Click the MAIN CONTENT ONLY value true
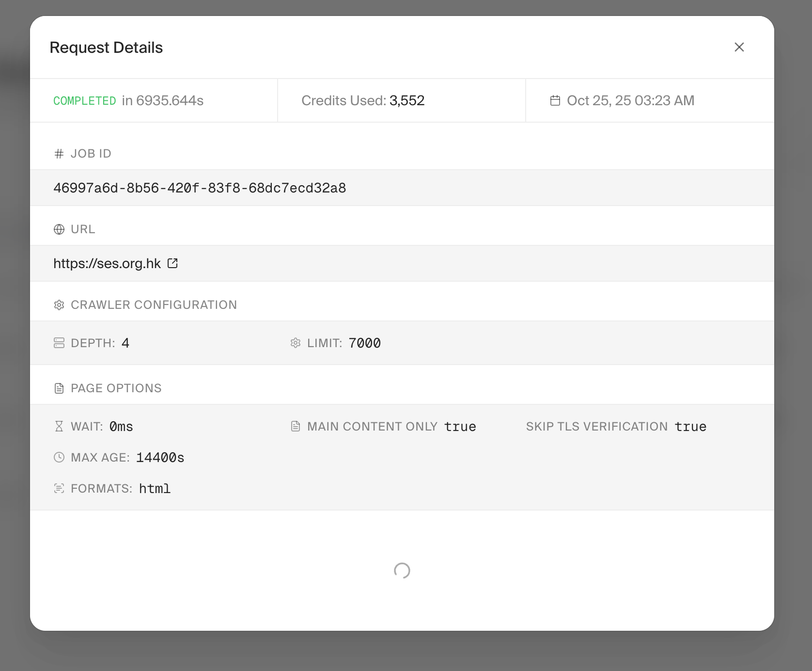This screenshot has height=671, width=812. pyautogui.click(x=460, y=426)
